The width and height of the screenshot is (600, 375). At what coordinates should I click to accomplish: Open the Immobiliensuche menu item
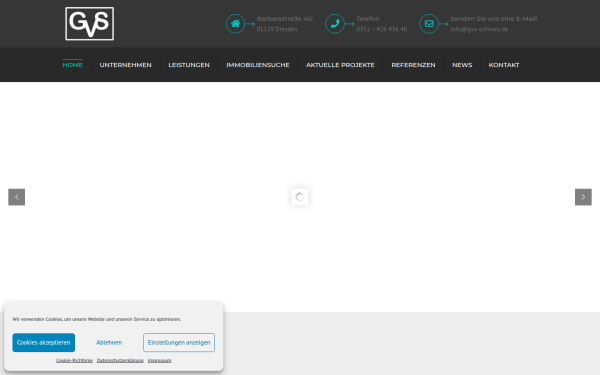pyautogui.click(x=258, y=65)
